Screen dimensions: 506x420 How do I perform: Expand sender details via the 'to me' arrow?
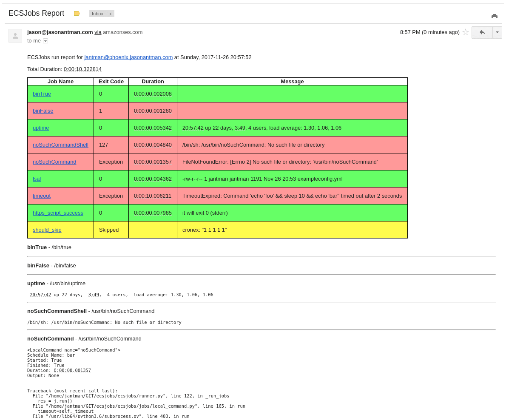pos(45,41)
